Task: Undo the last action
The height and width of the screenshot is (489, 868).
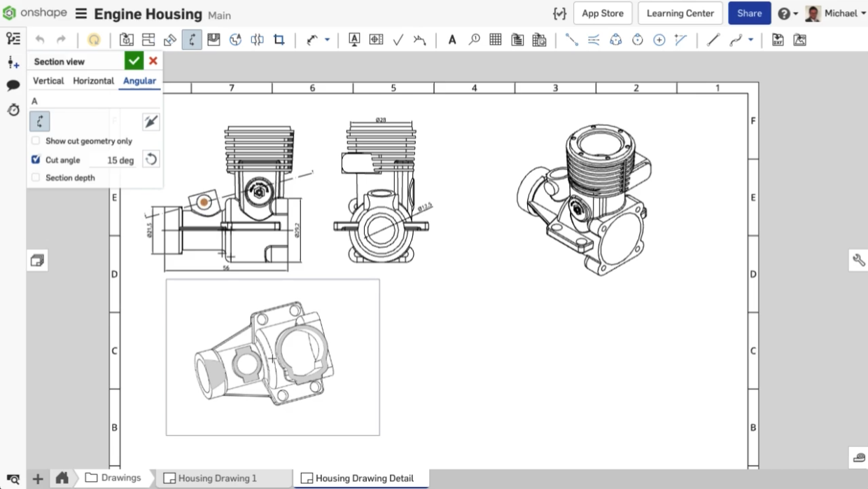Action: click(x=40, y=40)
